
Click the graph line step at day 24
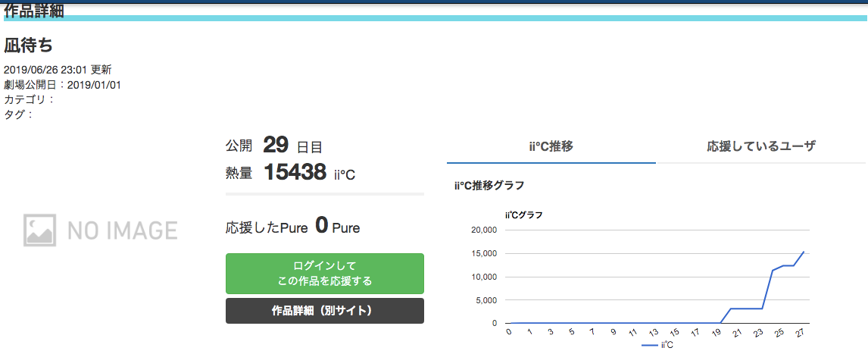coord(773,271)
